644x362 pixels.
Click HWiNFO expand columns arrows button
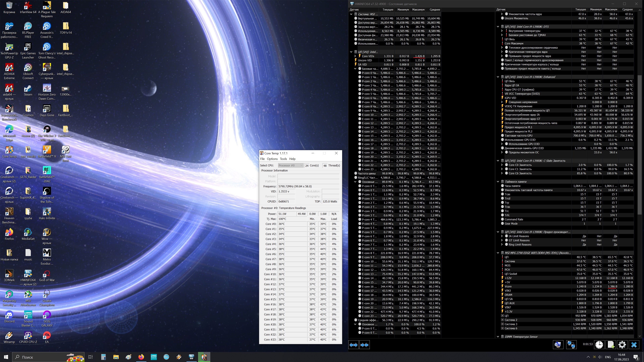pos(353,345)
